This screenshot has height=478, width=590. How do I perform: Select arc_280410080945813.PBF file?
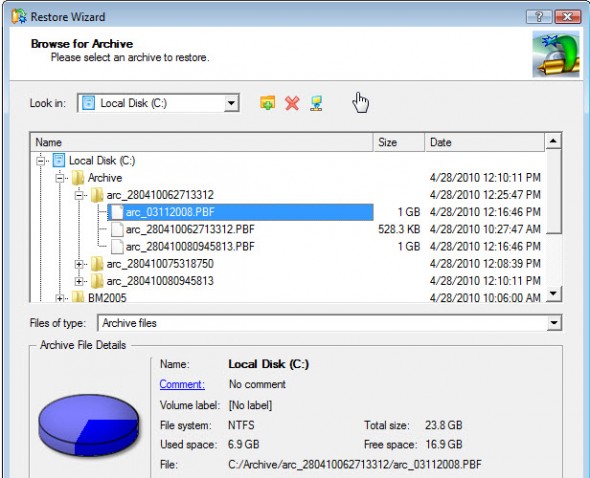(x=190, y=247)
